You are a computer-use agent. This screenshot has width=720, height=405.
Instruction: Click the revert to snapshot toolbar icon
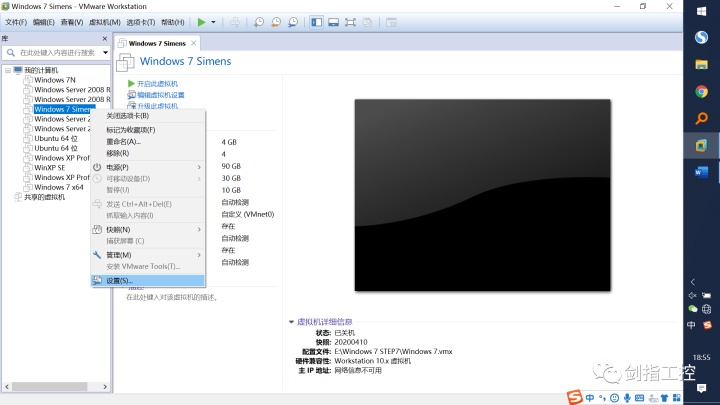point(276,22)
